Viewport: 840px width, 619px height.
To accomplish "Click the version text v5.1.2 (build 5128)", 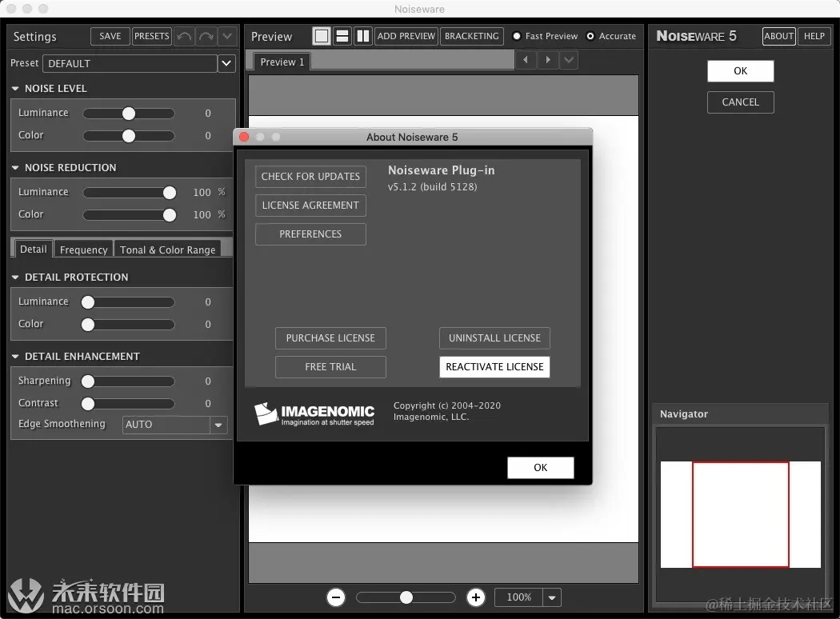I will pyautogui.click(x=432, y=187).
